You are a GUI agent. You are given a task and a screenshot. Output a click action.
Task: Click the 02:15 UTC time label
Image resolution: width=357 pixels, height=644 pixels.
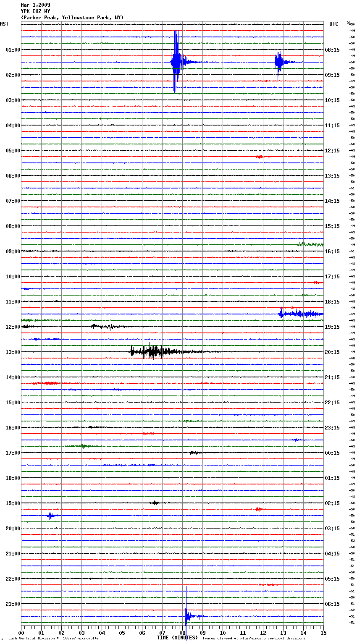click(x=332, y=503)
